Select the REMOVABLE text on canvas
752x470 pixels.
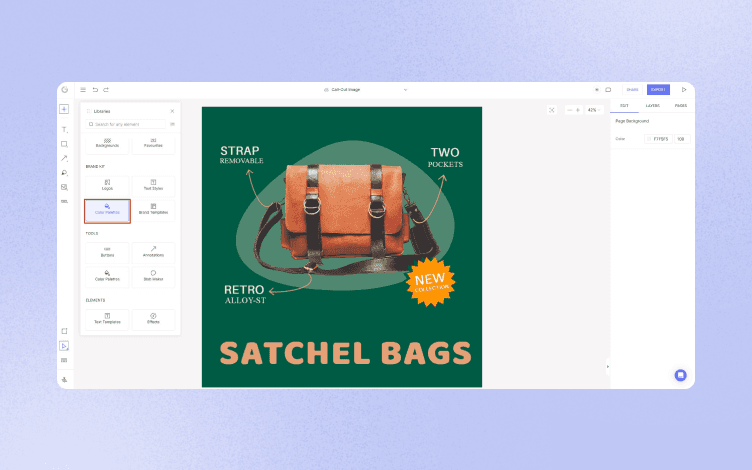(x=241, y=161)
